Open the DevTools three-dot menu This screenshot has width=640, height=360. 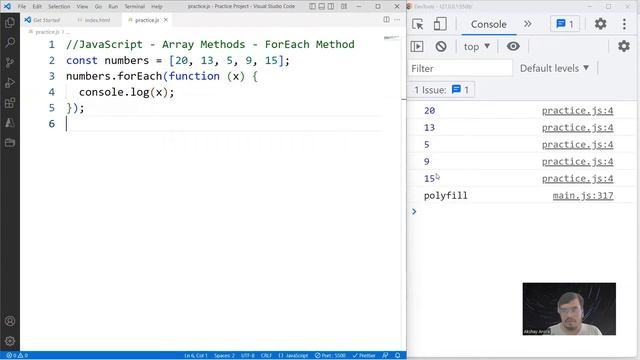point(624,24)
